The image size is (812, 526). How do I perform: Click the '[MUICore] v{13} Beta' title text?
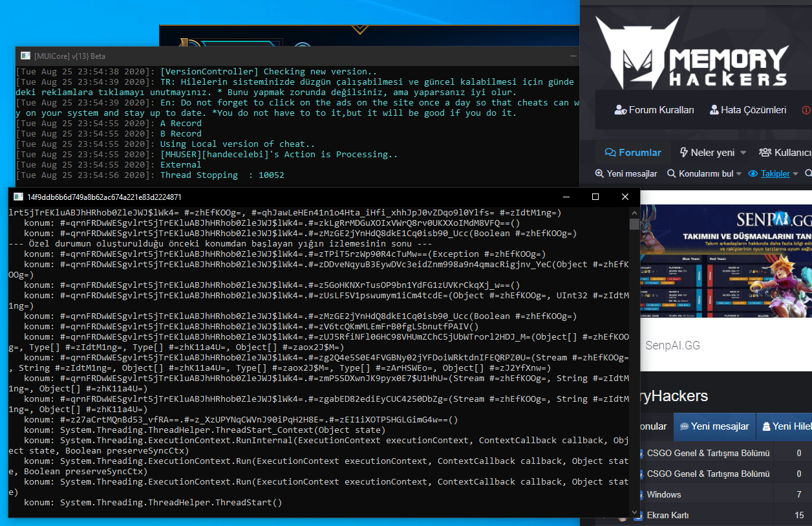click(70, 56)
